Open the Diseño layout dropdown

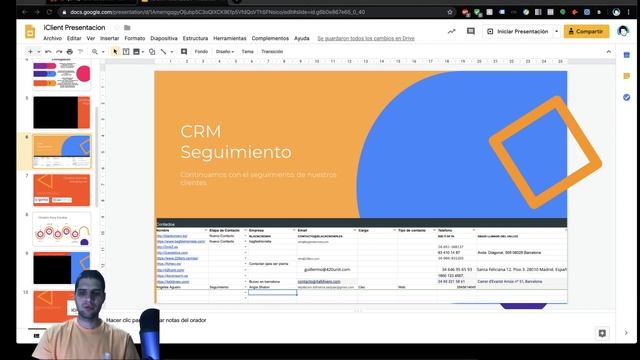tap(225, 51)
